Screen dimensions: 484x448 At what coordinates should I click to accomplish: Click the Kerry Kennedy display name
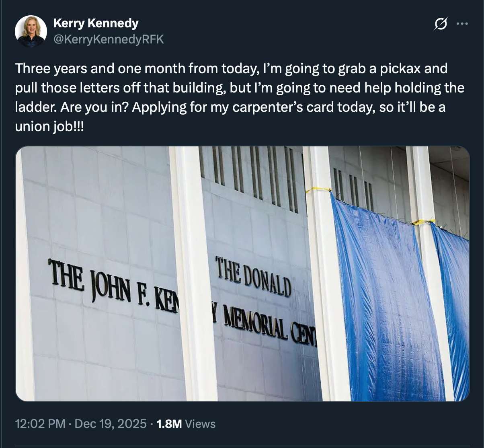tap(96, 23)
